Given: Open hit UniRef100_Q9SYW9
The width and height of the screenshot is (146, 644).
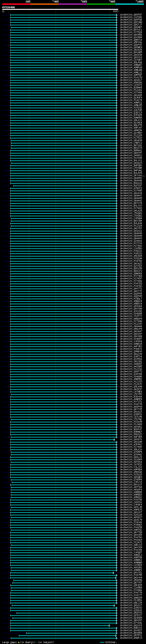Looking at the screenshot, I should (x=131, y=22).
